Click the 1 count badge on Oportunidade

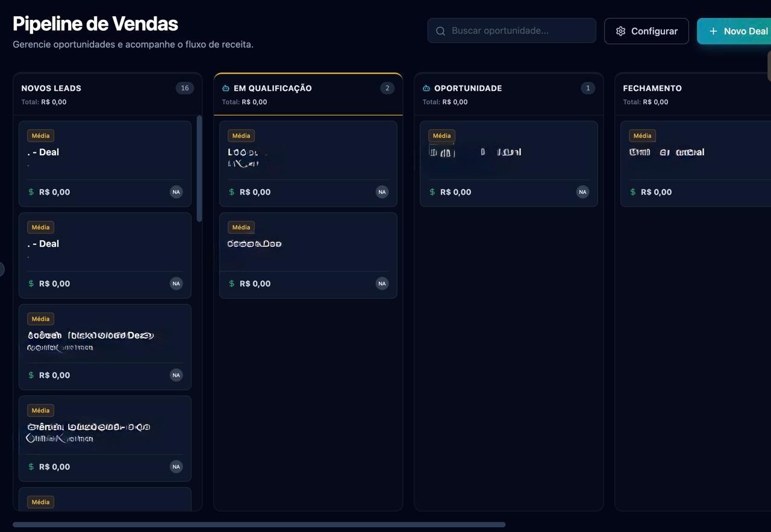(x=588, y=88)
